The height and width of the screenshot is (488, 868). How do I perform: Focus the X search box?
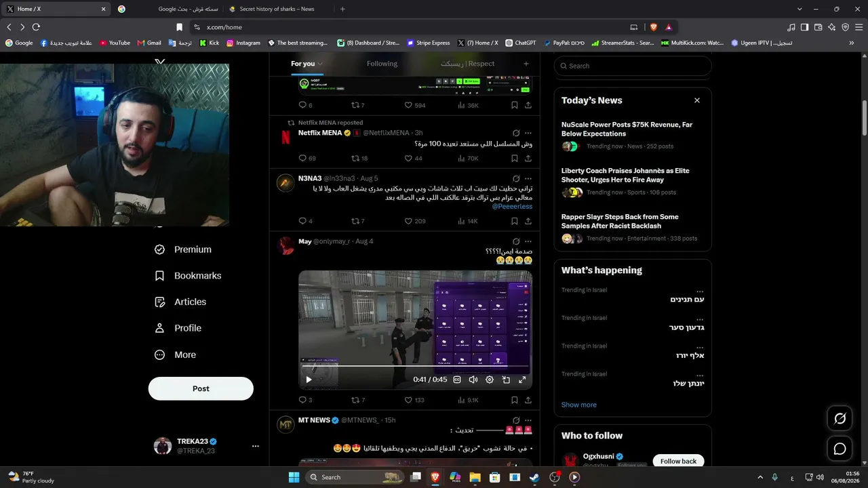coord(633,66)
